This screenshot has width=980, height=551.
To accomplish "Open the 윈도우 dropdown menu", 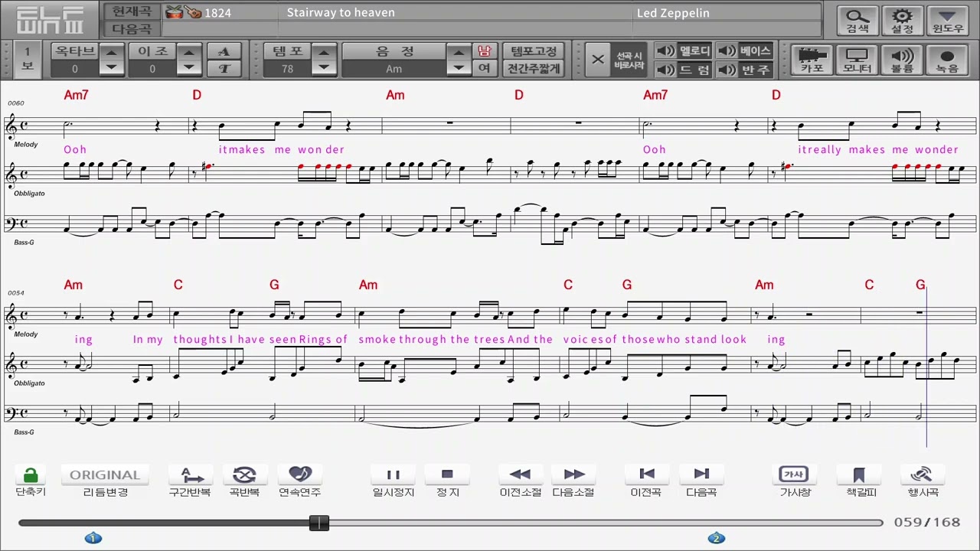I will coord(948,21).
